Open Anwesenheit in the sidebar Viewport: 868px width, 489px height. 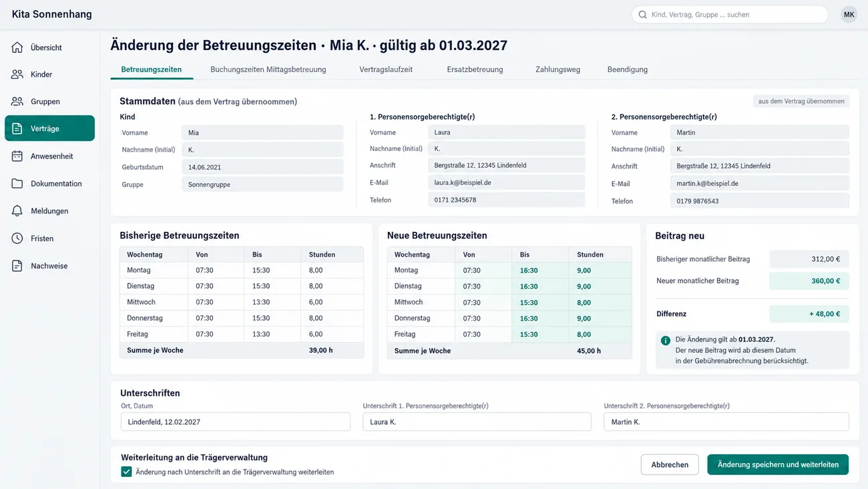coord(49,156)
